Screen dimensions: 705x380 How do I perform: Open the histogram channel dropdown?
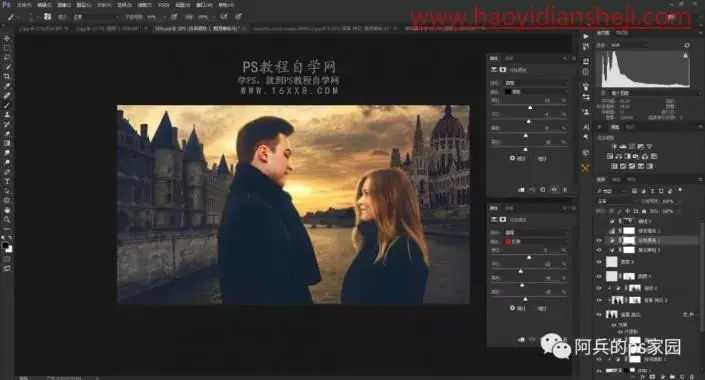pos(629,45)
